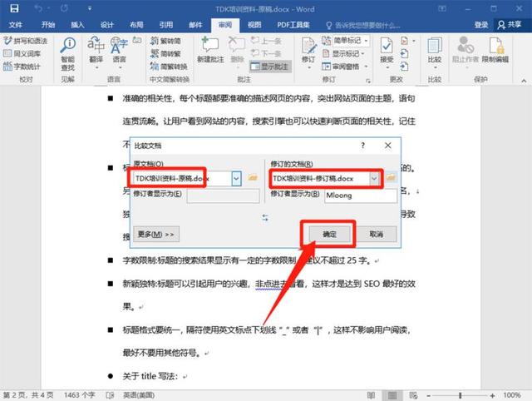Click the page indicator 第 2 页, 共 4 页
The width and height of the screenshot is (532, 401).
click(28, 395)
